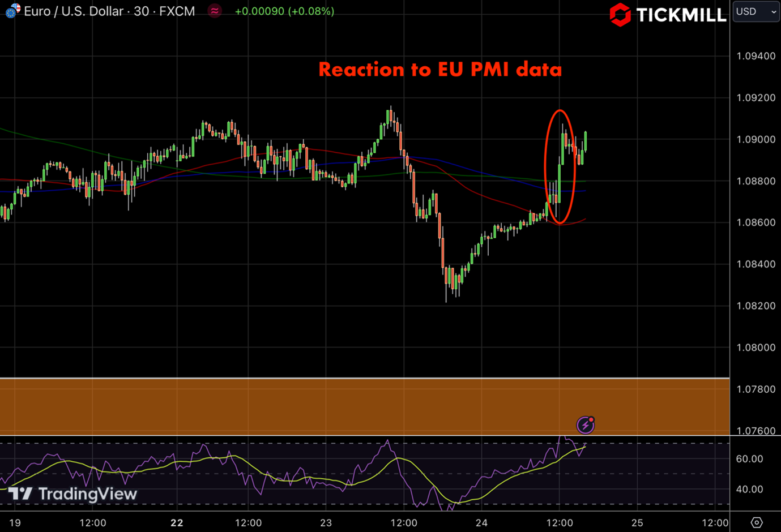Click the orange support zone rectangle

365,406
